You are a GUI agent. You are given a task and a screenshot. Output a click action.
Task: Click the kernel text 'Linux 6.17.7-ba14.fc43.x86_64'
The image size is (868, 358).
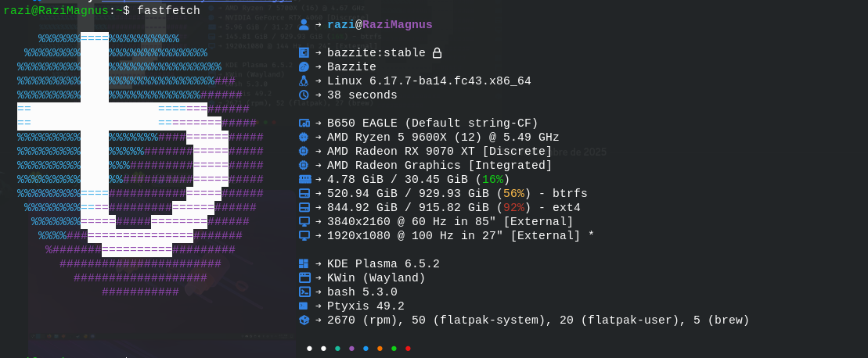coord(429,81)
